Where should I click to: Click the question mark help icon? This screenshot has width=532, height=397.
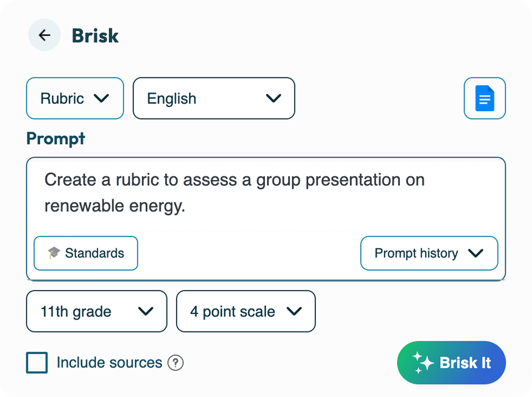click(176, 363)
